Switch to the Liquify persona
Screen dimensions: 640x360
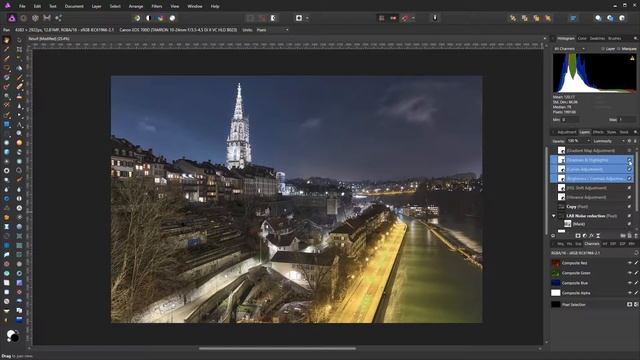(24, 18)
